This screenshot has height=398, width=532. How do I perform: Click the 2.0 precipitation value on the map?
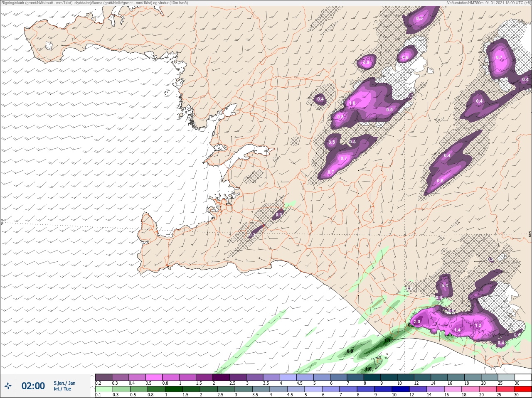point(417,322)
